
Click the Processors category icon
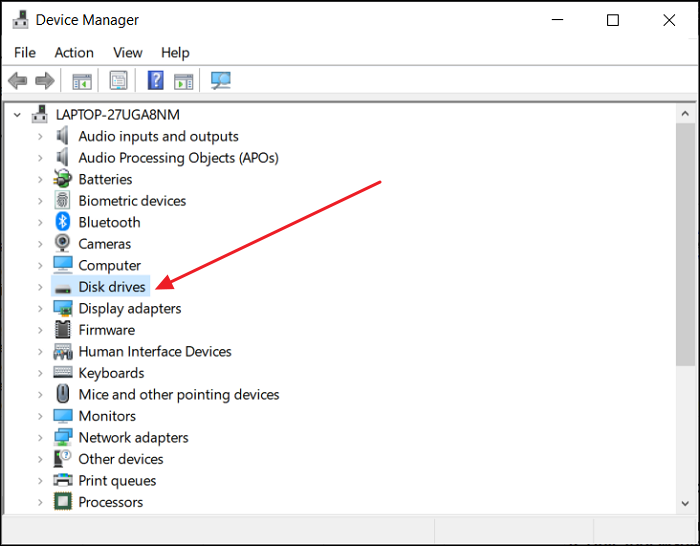(63, 502)
